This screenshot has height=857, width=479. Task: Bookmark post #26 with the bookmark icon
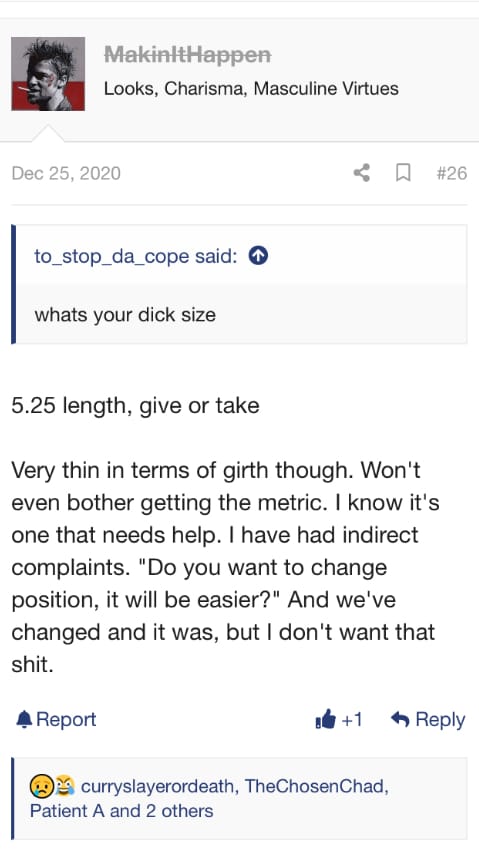pyautogui.click(x=403, y=173)
